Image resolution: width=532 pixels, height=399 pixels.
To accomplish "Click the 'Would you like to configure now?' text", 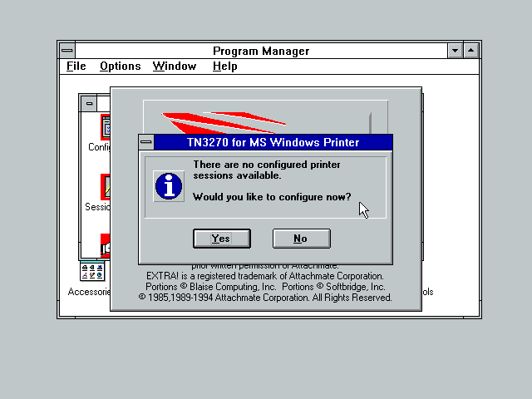I will 272,197.
